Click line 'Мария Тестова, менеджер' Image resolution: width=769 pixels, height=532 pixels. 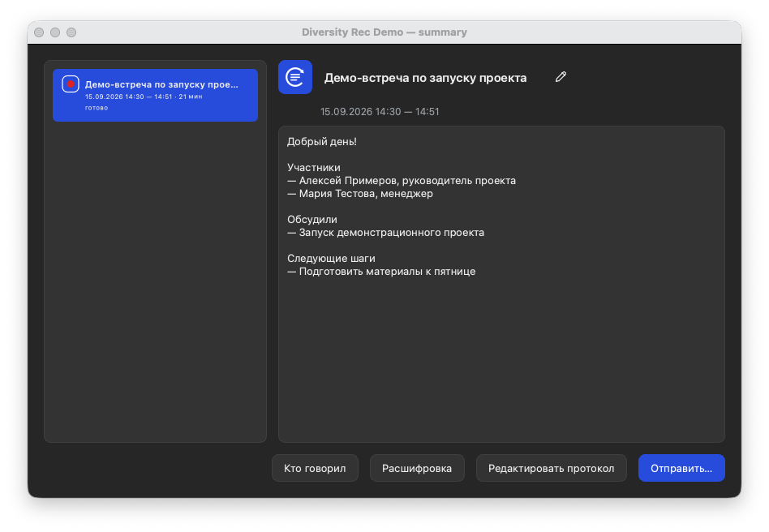(x=366, y=194)
